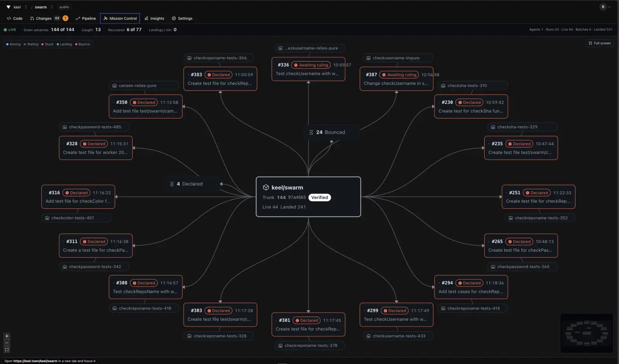Click the icon beside checkusername-impure label
619x364 pixels.
(x=369, y=58)
